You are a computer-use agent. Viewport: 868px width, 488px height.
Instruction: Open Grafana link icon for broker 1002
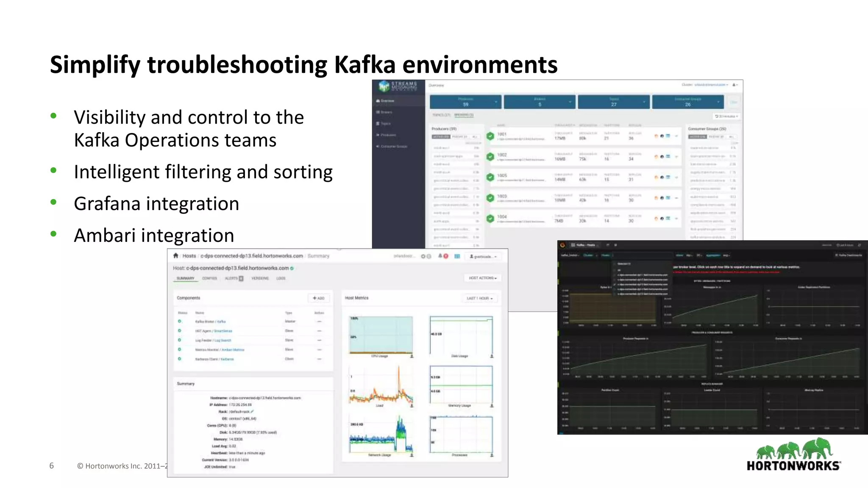656,157
